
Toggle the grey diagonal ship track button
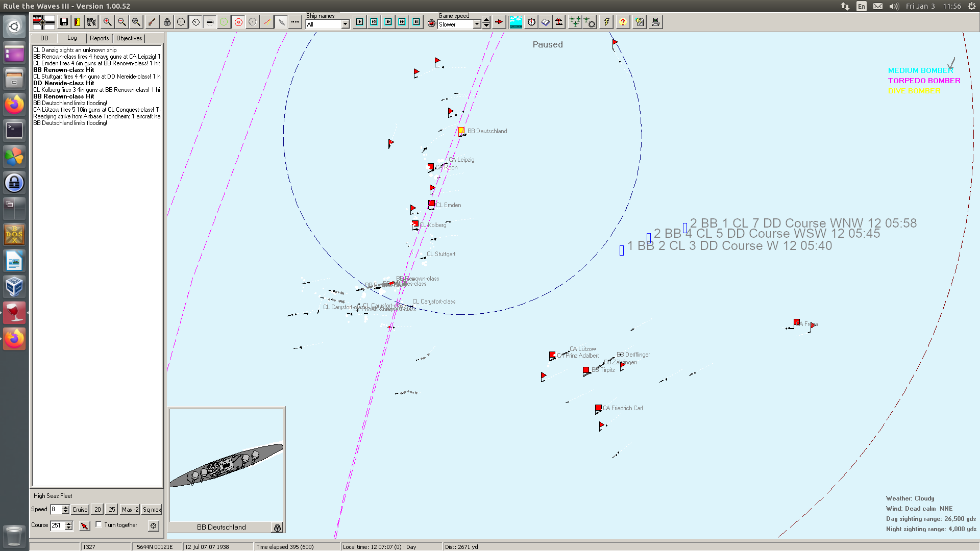[281, 22]
